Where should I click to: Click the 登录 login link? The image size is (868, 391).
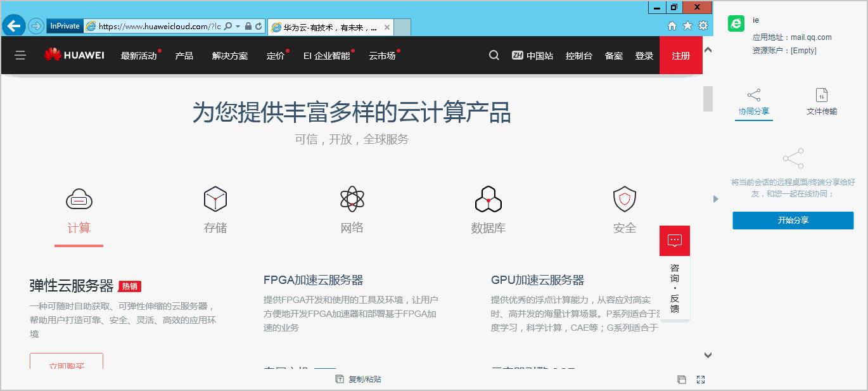coord(644,56)
